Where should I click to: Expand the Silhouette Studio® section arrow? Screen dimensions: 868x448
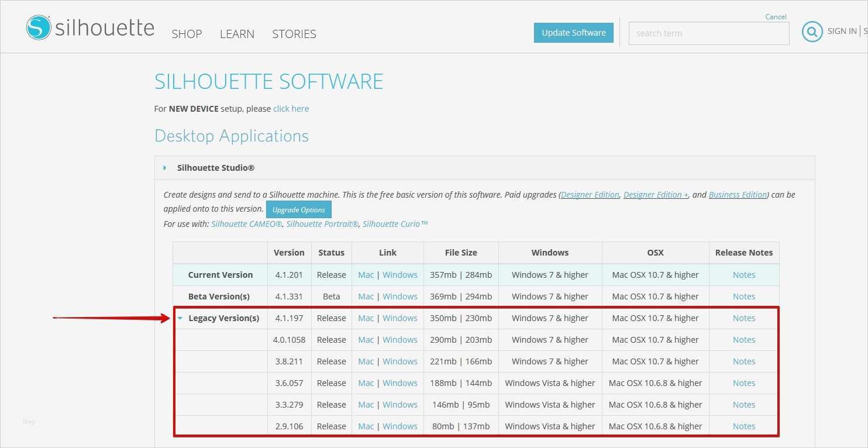[x=165, y=168]
